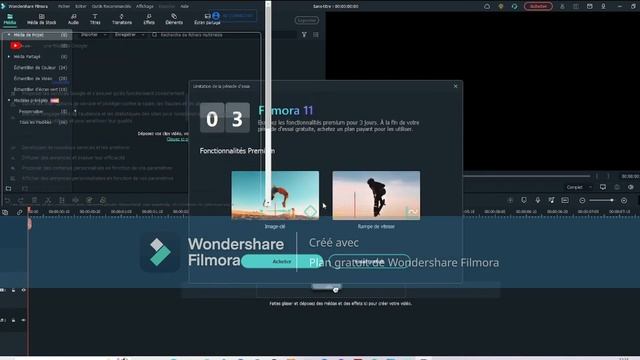Open the Enregistrer dropdown
The width and height of the screenshot is (640, 360).
pos(129,35)
